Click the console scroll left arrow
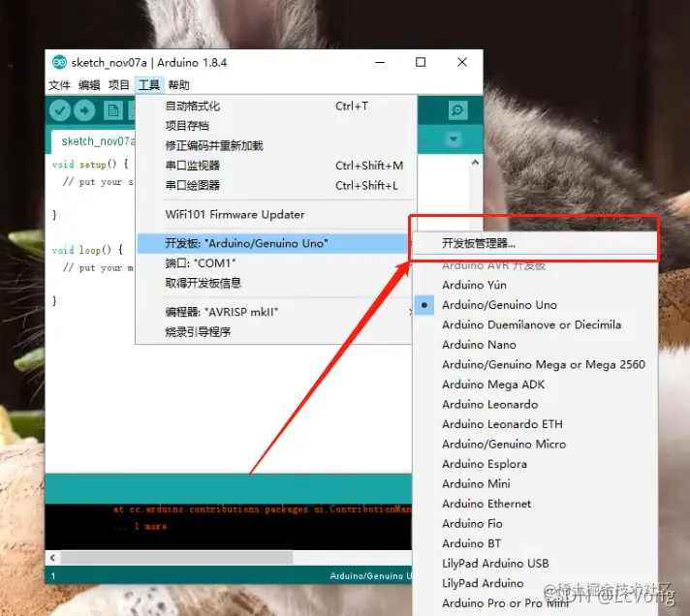The height and width of the screenshot is (616, 690). (x=52, y=558)
